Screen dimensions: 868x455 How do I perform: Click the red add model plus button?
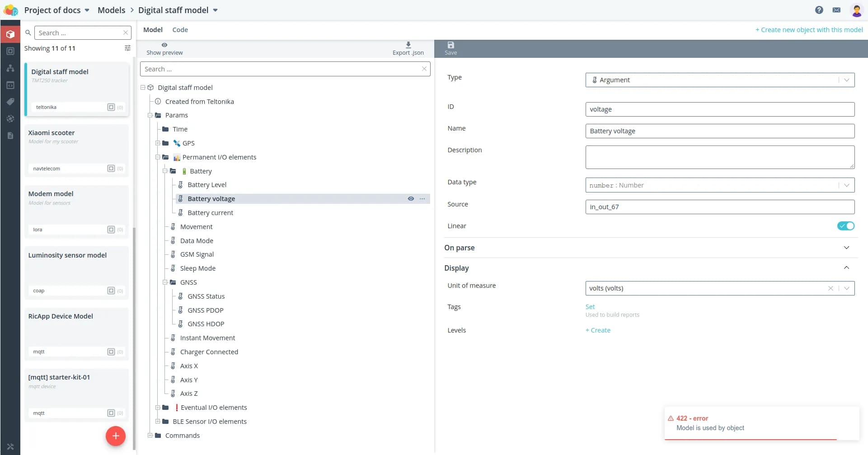[x=116, y=436]
